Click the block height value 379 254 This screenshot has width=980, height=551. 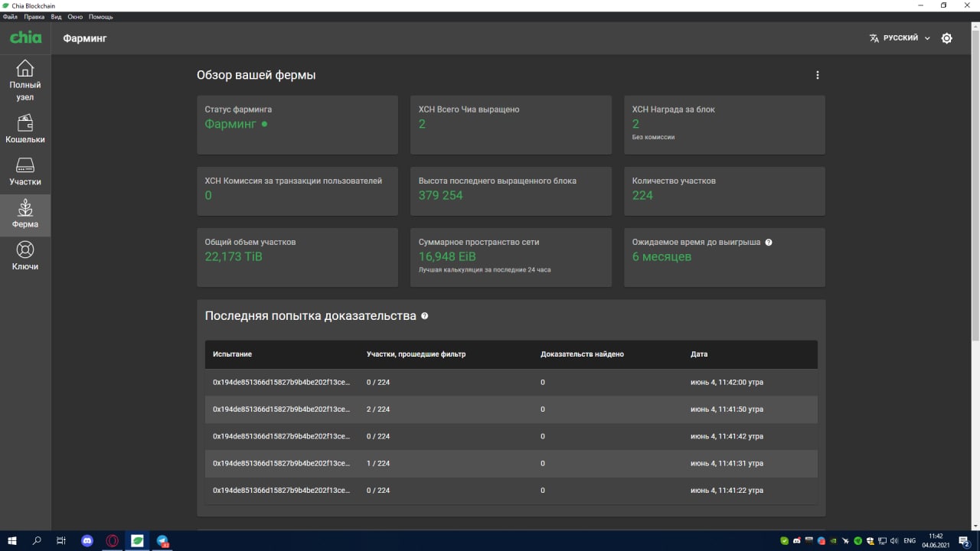click(441, 195)
